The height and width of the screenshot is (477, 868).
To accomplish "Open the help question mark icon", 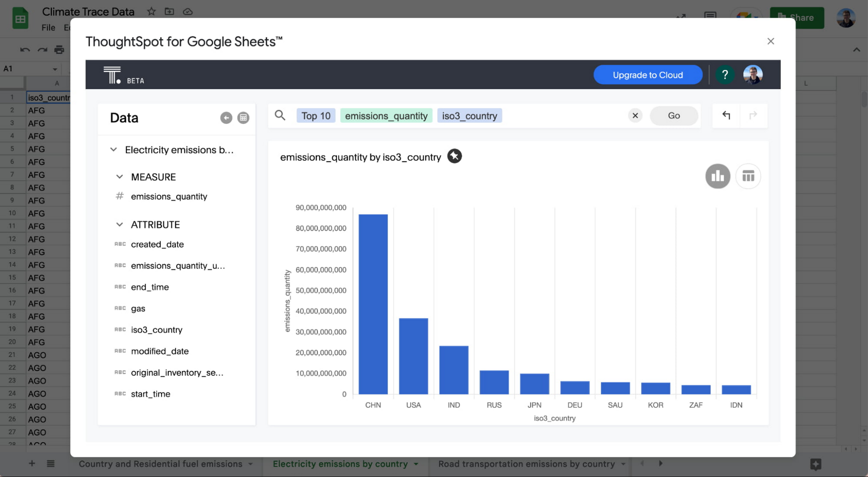I will [725, 75].
